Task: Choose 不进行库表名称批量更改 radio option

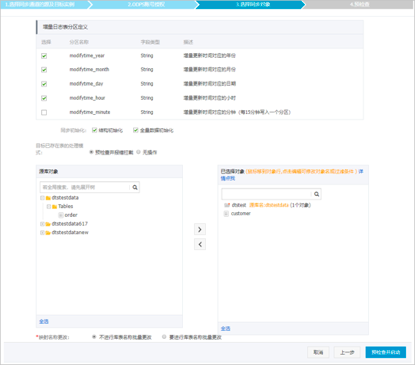Action: pyautogui.click(x=94, y=337)
